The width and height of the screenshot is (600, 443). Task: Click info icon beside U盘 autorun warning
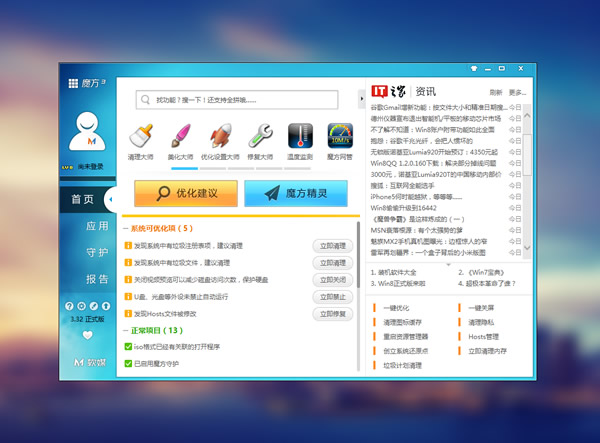(x=128, y=296)
